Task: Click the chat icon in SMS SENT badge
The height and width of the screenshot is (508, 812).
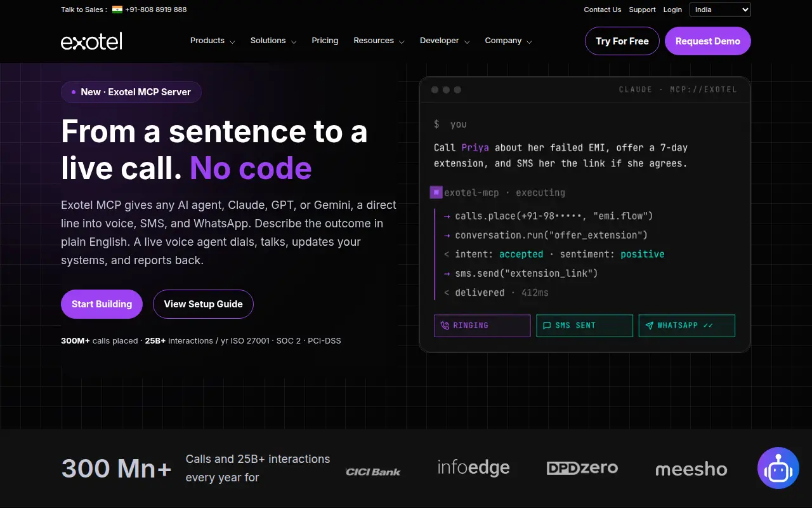Action: (x=547, y=326)
